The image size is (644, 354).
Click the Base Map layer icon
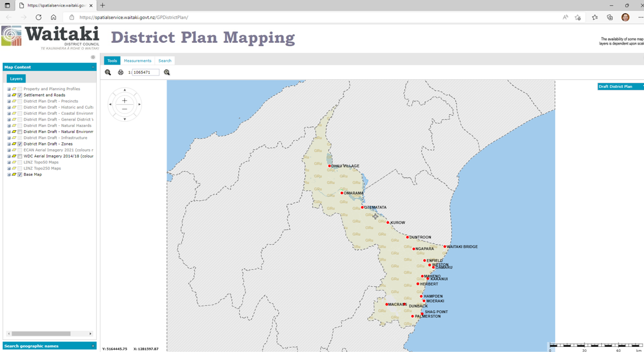click(x=14, y=175)
